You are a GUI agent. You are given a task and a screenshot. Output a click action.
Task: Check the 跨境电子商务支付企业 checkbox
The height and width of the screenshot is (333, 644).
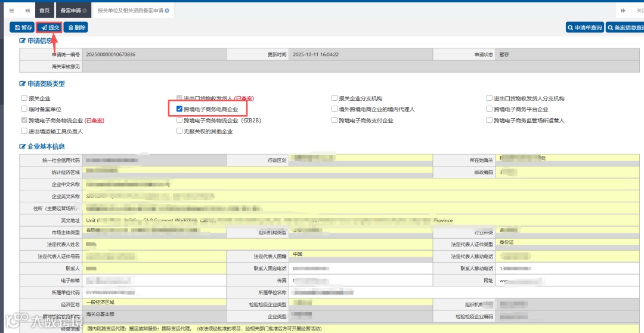pyautogui.click(x=335, y=121)
